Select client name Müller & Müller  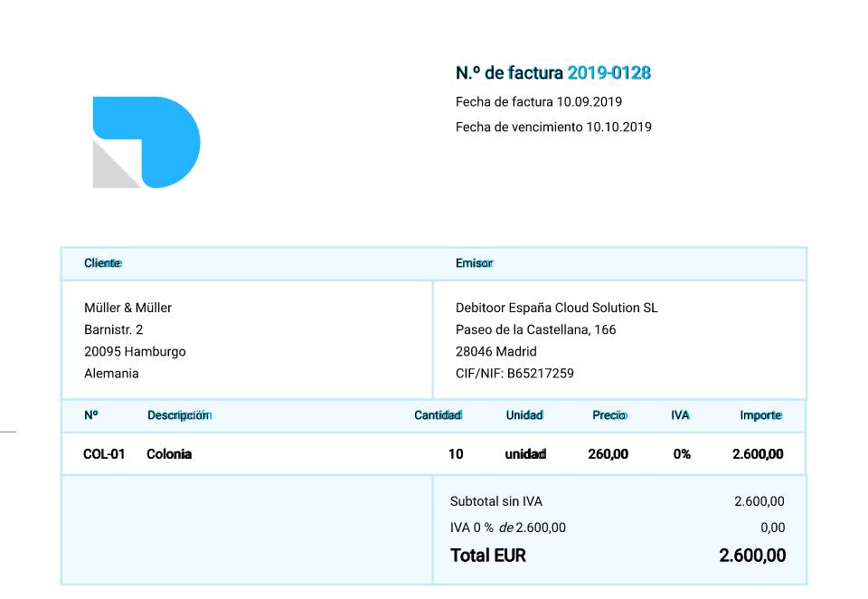(127, 308)
